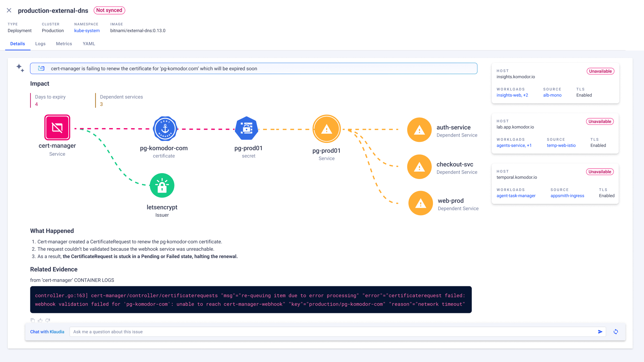The width and height of the screenshot is (644, 362).
Task: Select the pg-komodor-com certificate icon
Action: (165, 129)
